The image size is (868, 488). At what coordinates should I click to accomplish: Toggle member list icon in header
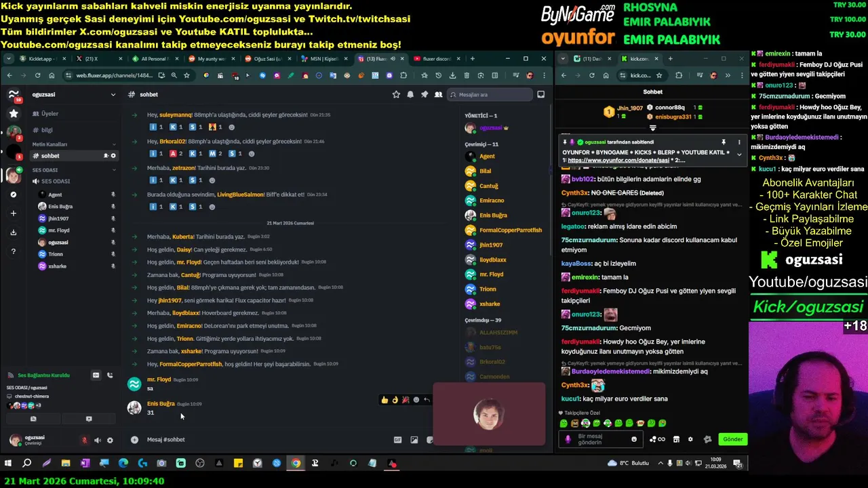[x=439, y=95]
